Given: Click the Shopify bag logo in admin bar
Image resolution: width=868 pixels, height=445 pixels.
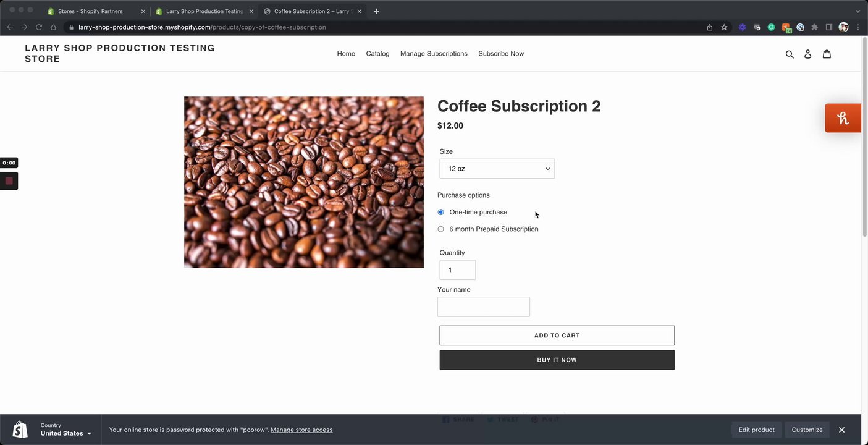Looking at the screenshot, I should 20,430.
